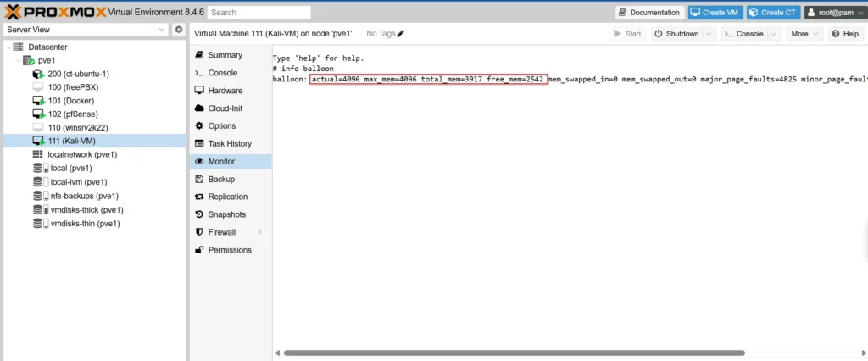Select localnetwork (pve1)

tap(82, 154)
